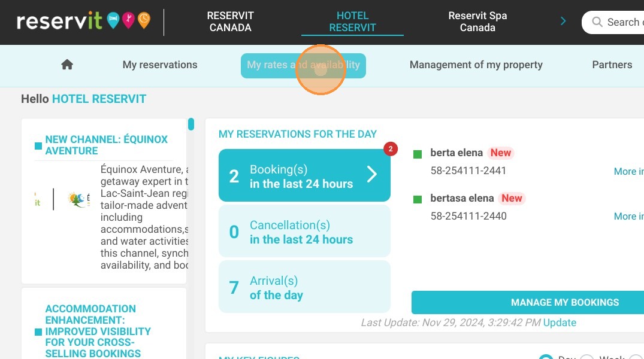644x359 pixels.
Task: Click the news panel scrollbar handle
Action: tap(191, 124)
